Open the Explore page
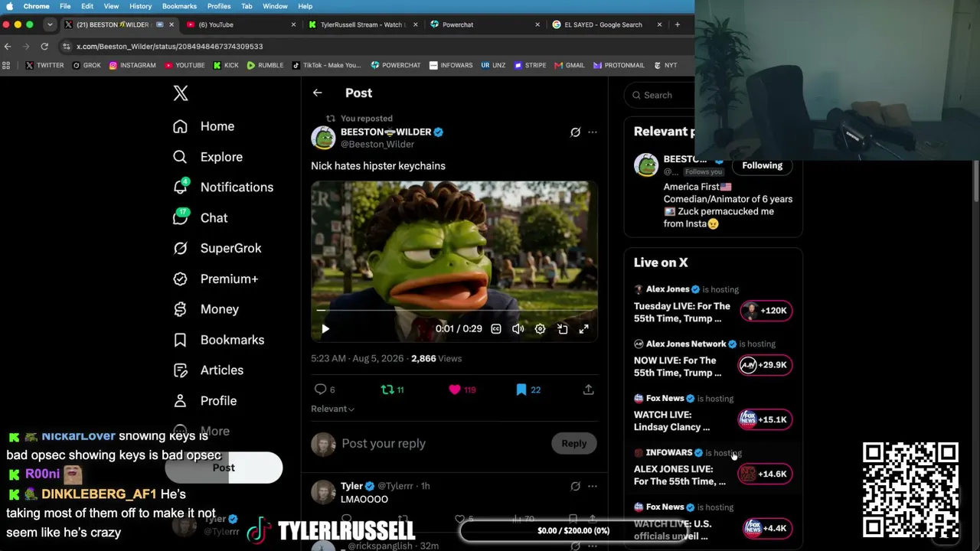980x551 pixels. (x=207, y=157)
